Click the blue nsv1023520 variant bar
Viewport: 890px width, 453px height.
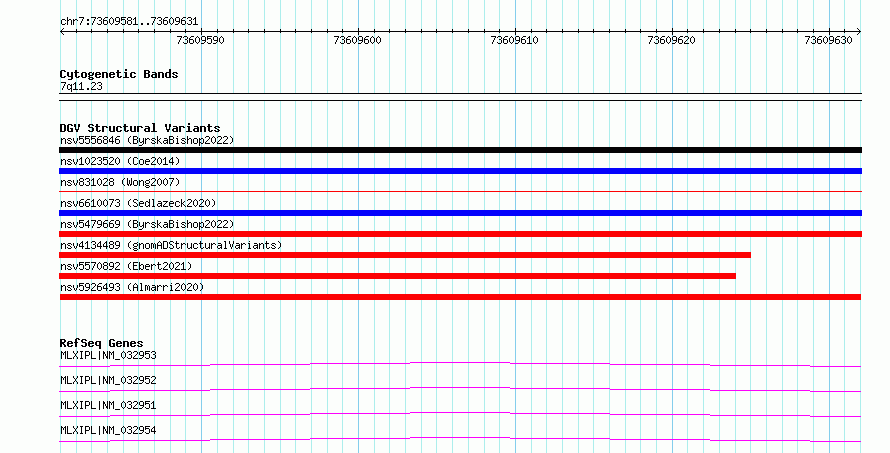(x=460, y=171)
